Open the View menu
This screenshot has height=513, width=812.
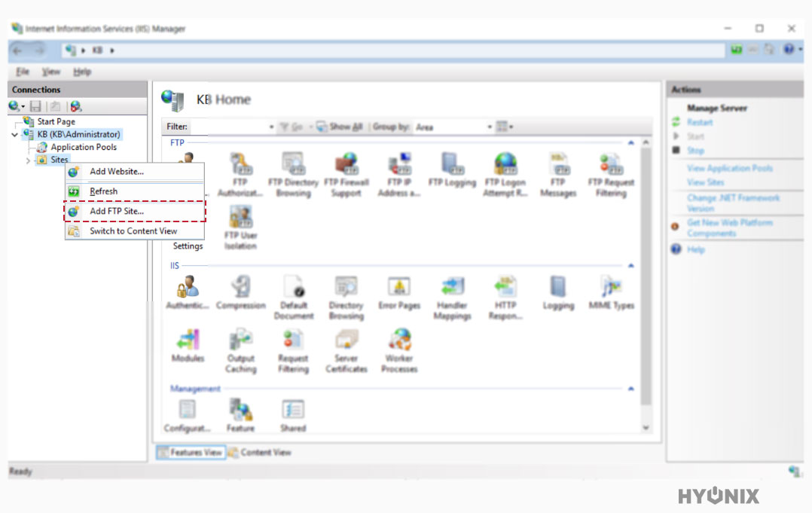(x=50, y=72)
